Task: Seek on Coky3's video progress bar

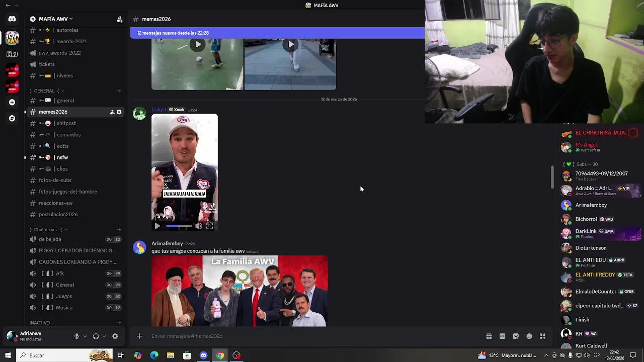Action: tap(179, 226)
